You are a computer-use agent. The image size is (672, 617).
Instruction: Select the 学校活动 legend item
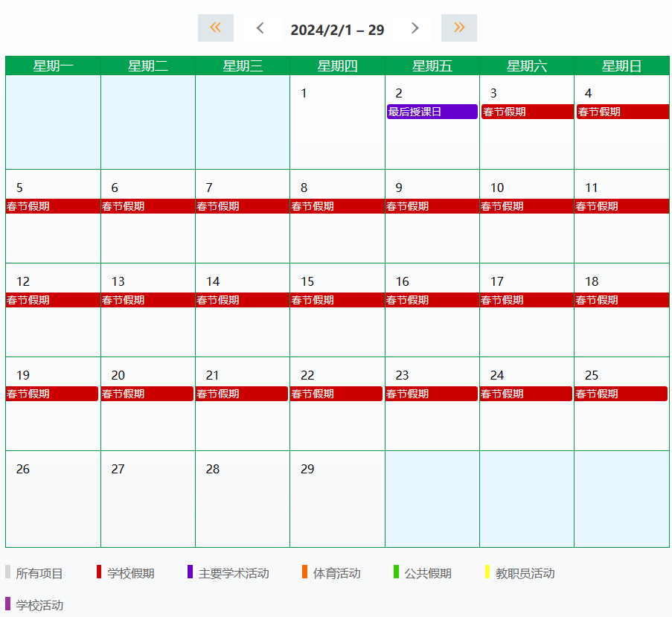pos(39,605)
